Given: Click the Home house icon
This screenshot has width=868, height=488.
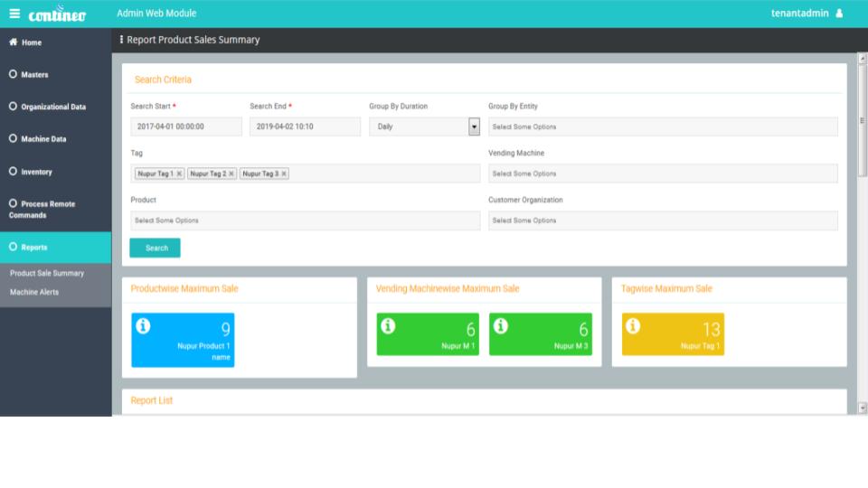Looking at the screenshot, I should click(x=14, y=42).
